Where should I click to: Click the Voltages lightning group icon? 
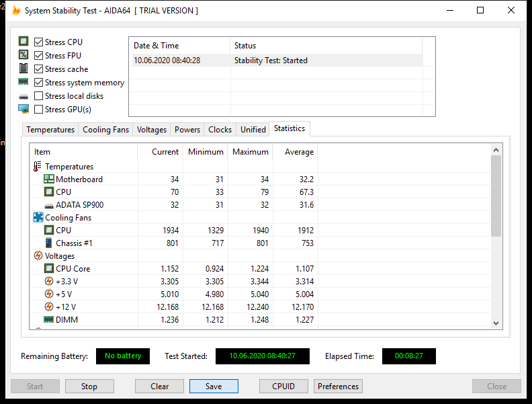coord(38,255)
